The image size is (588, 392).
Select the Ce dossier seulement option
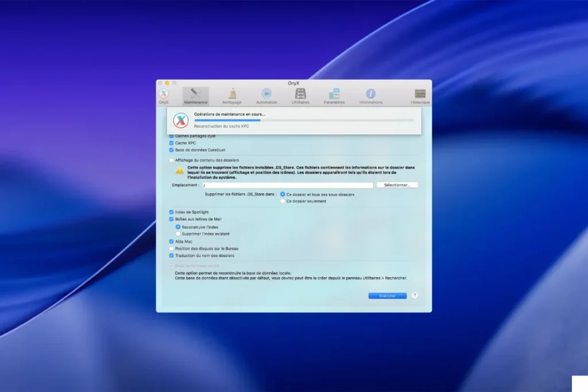coord(283,201)
